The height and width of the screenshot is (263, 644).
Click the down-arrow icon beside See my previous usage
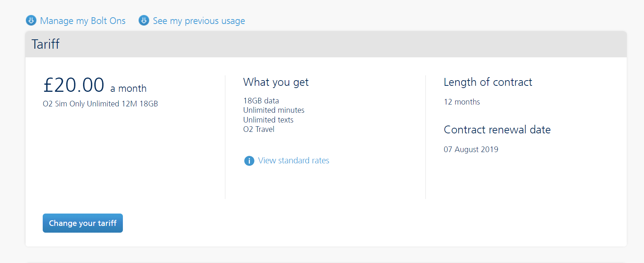coord(144,20)
